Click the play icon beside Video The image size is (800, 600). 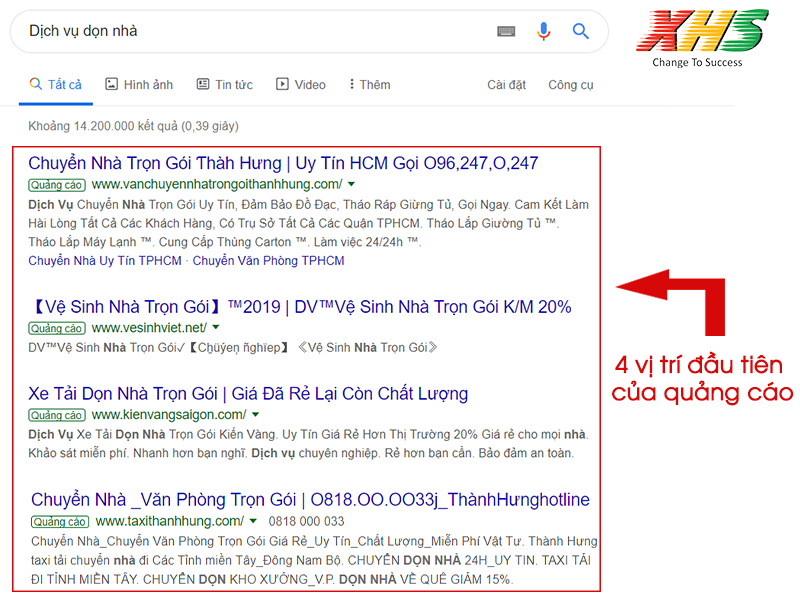(282, 84)
